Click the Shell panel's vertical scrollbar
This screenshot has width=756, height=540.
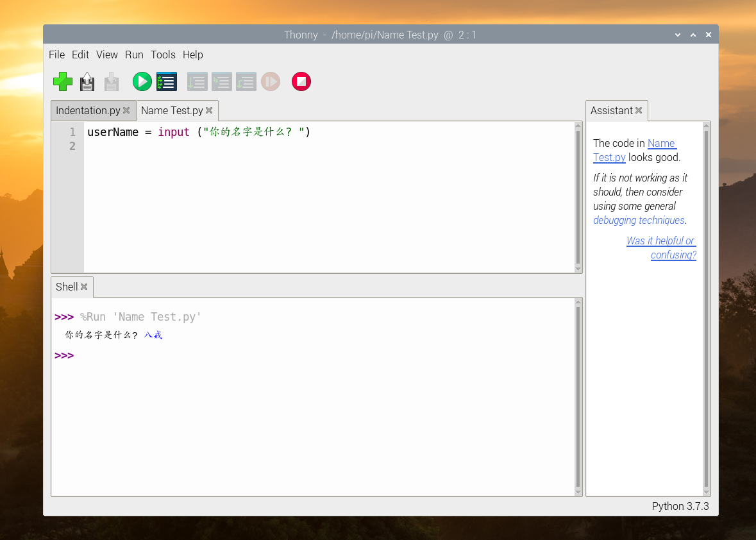tap(578, 397)
